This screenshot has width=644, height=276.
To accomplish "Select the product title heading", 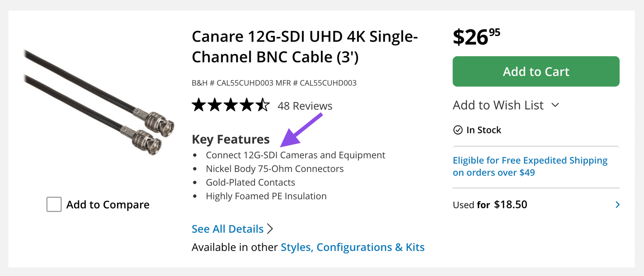I will coord(304,46).
